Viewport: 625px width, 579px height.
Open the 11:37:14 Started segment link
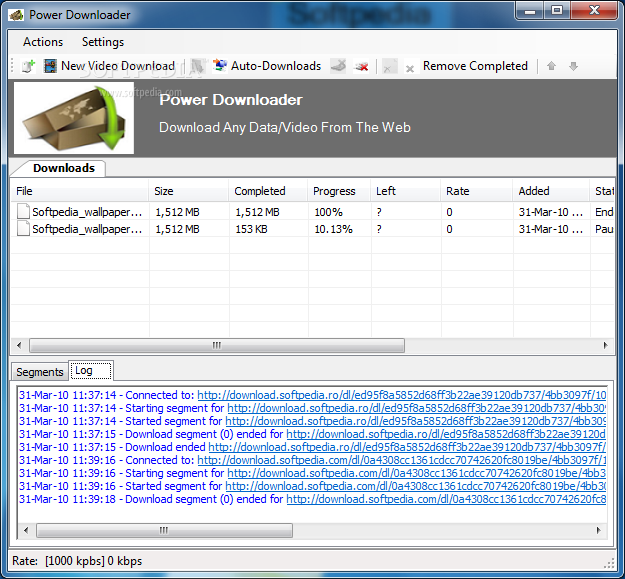pyautogui.click(x=416, y=421)
